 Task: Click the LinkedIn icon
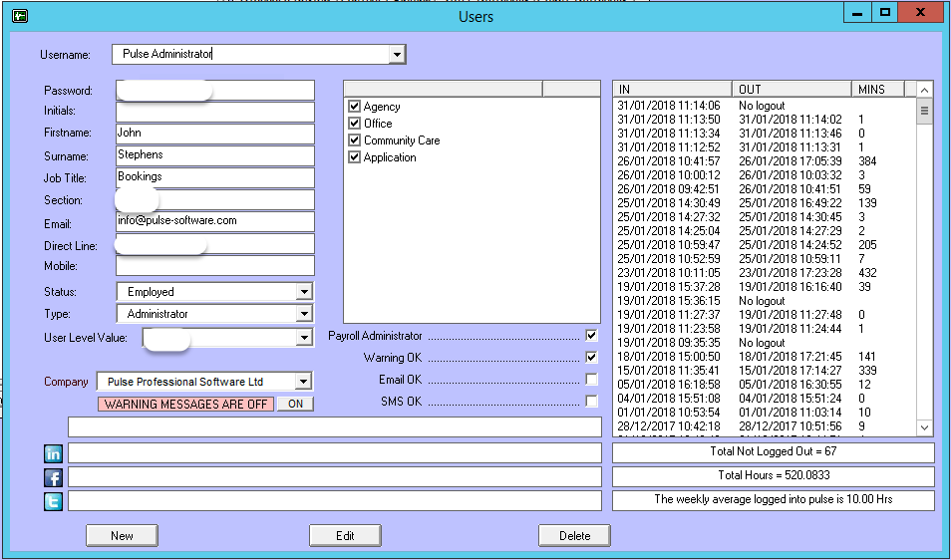54,454
